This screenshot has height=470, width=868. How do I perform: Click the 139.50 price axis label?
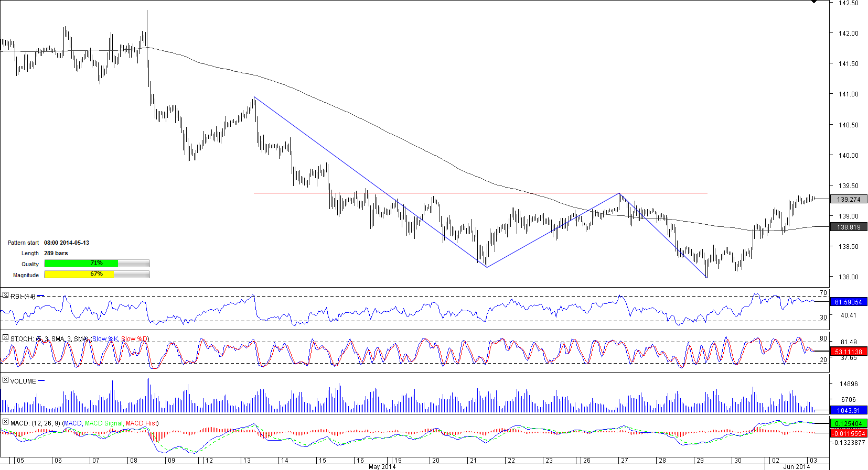coord(848,185)
